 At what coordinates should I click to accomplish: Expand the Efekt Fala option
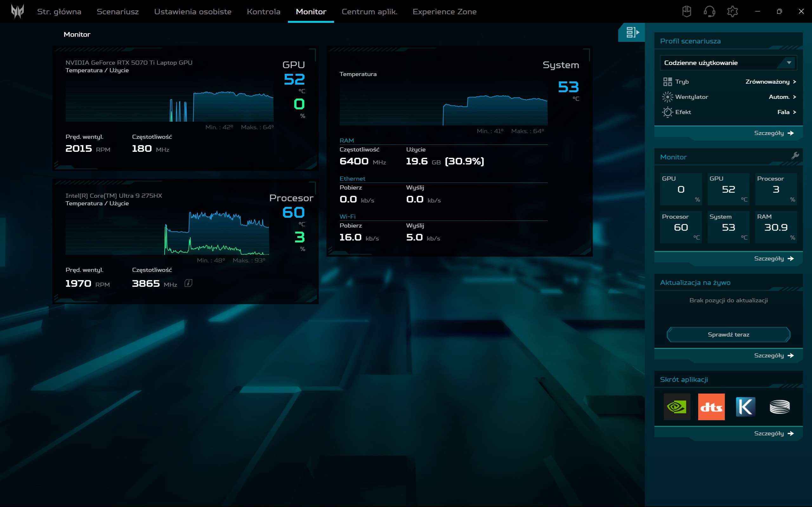pyautogui.click(x=786, y=112)
